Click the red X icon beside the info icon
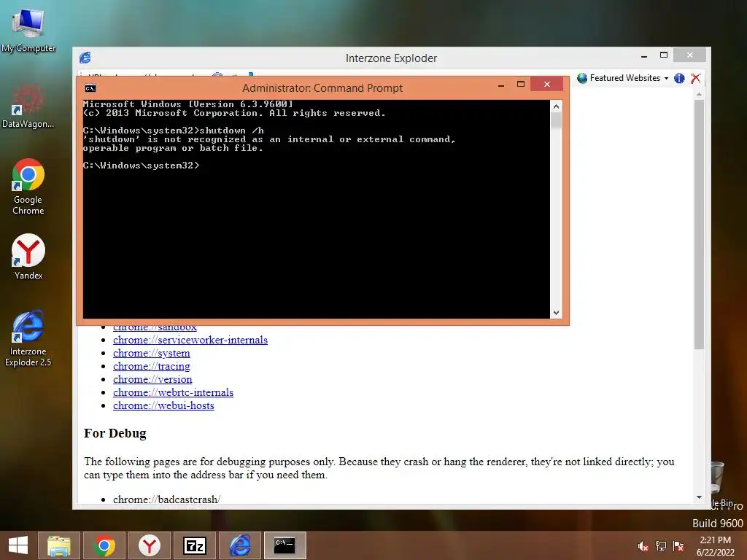 695,78
